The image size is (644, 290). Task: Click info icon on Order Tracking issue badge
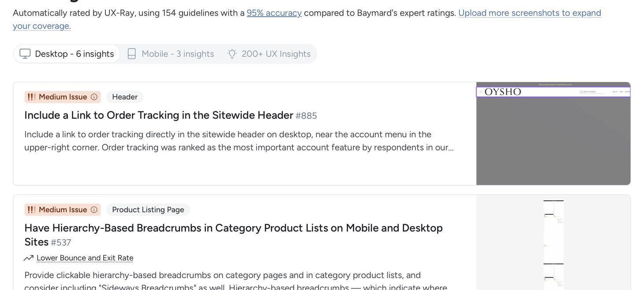click(x=94, y=97)
